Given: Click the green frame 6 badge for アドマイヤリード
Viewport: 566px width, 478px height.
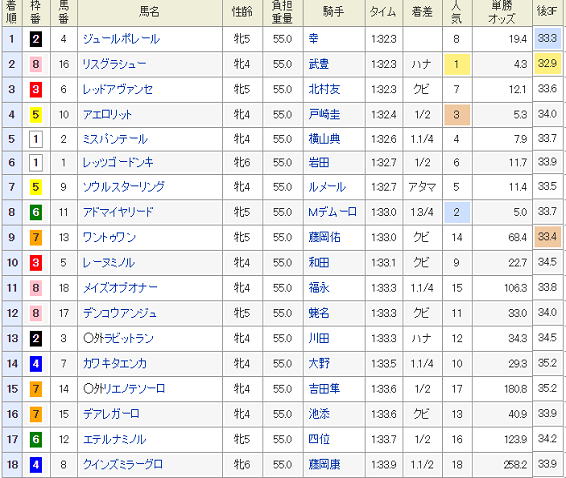Looking at the screenshot, I should click(35, 212).
